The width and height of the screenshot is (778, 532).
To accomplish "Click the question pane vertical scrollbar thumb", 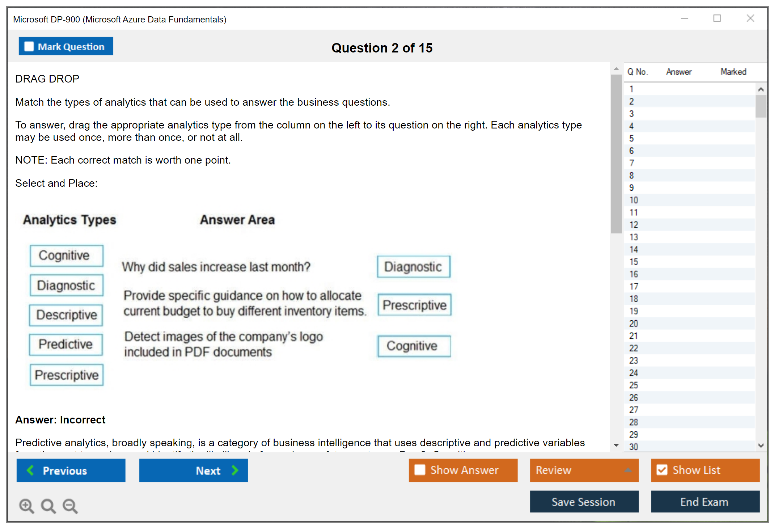I will (616, 154).
